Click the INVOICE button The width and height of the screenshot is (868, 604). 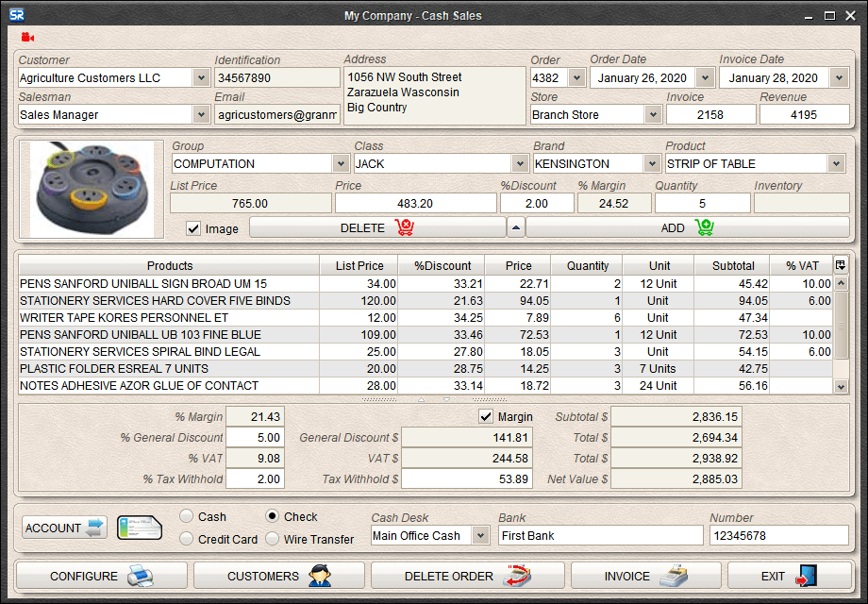pyautogui.click(x=646, y=576)
